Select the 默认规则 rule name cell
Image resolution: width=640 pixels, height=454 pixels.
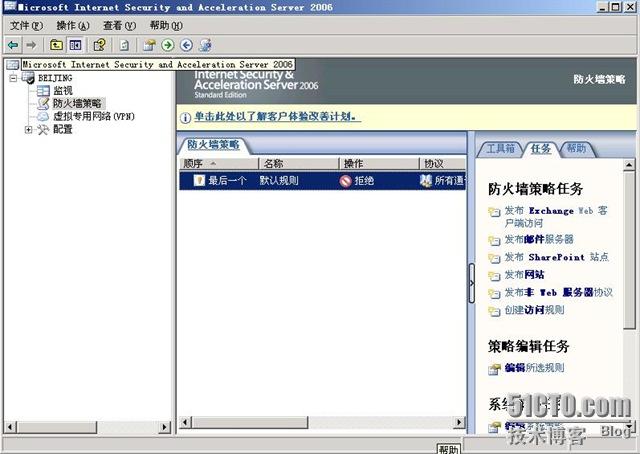(x=279, y=180)
